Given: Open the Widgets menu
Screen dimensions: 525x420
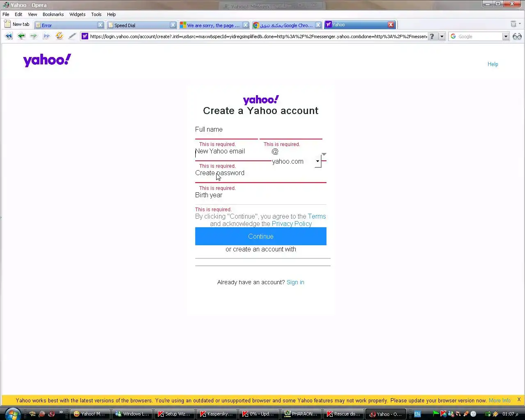Looking at the screenshot, I should (78, 14).
